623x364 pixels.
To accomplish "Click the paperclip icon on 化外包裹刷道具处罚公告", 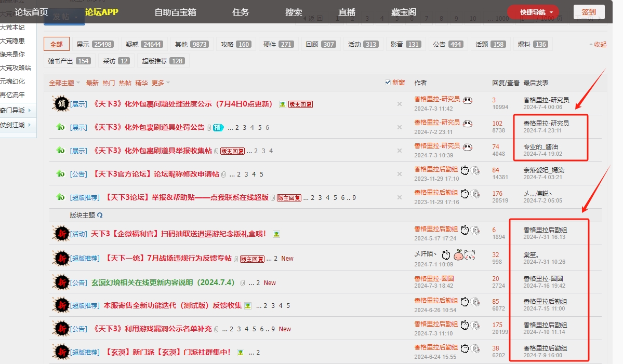I will coord(209,127).
